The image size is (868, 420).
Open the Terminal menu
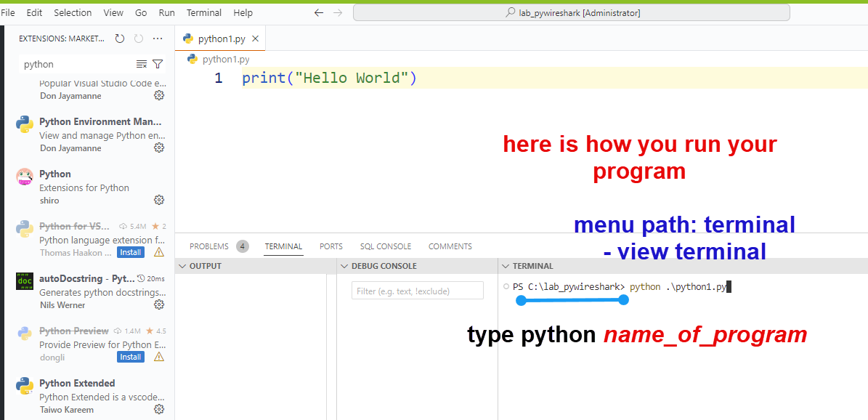(x=203, y=12)
